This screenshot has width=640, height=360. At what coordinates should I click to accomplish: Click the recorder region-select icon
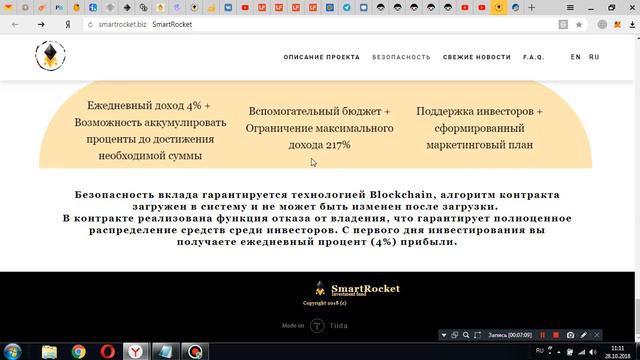[x=478, y=335]
